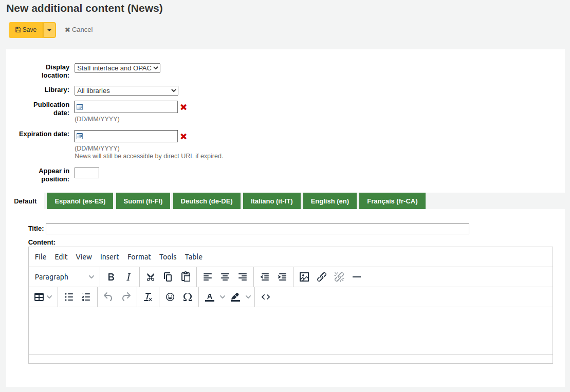This screenshot has width=570, height=392.
Task: Expand the background color picker chevron
Action: point(248,297)
